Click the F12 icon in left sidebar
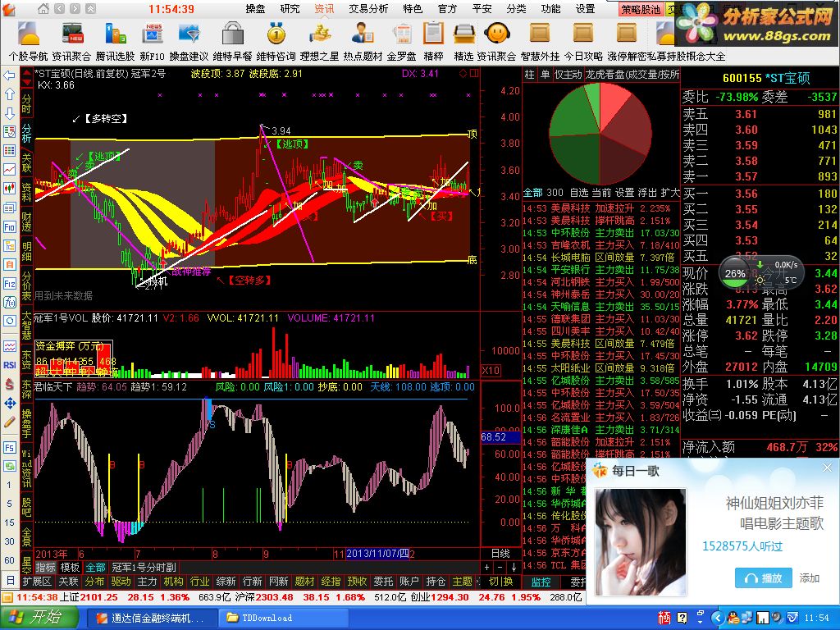Viewport: 840px width, 630px height. tap(9, 283)
